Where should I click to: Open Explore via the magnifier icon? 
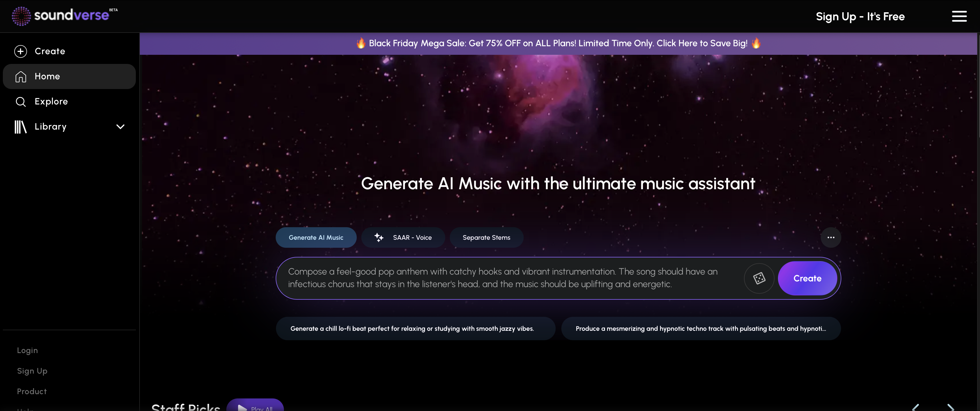(21, 102)
